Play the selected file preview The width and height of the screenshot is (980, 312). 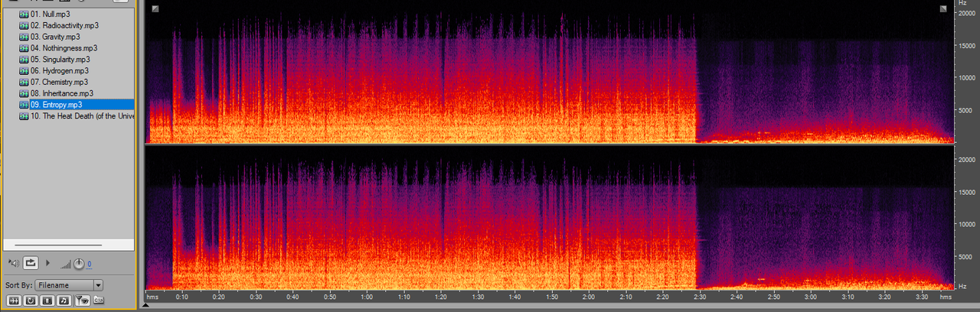pos(48,263)
